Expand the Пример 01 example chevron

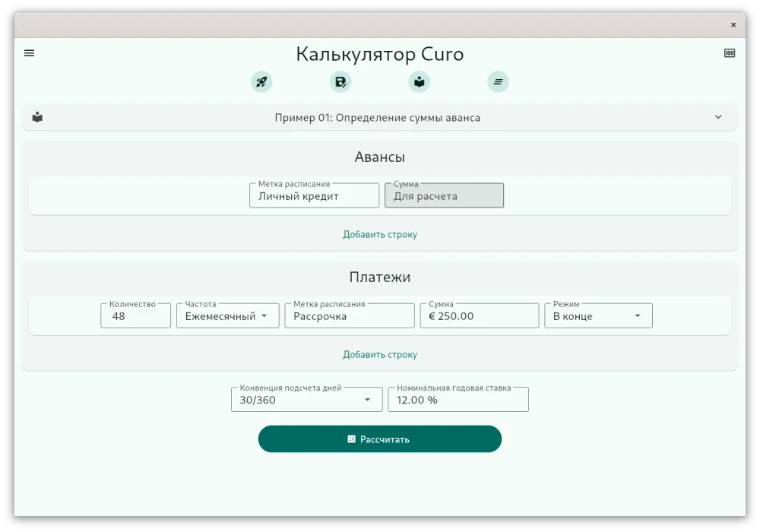718,117
